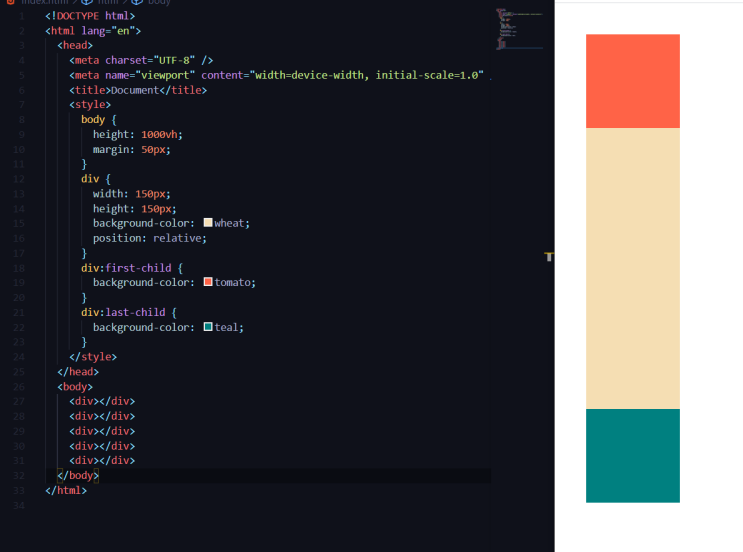Click the title Document line
This screenshot has height=552, width=743.
pos(138,90)
